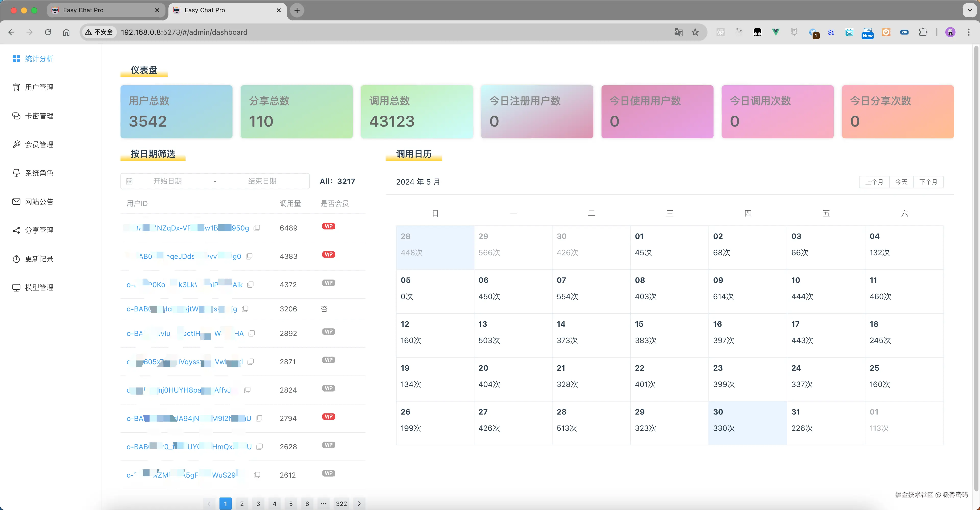Expand hidden pages via pagination ellipsis
Viewport: 980px width, 510px height.
click(x=323, y=503)
